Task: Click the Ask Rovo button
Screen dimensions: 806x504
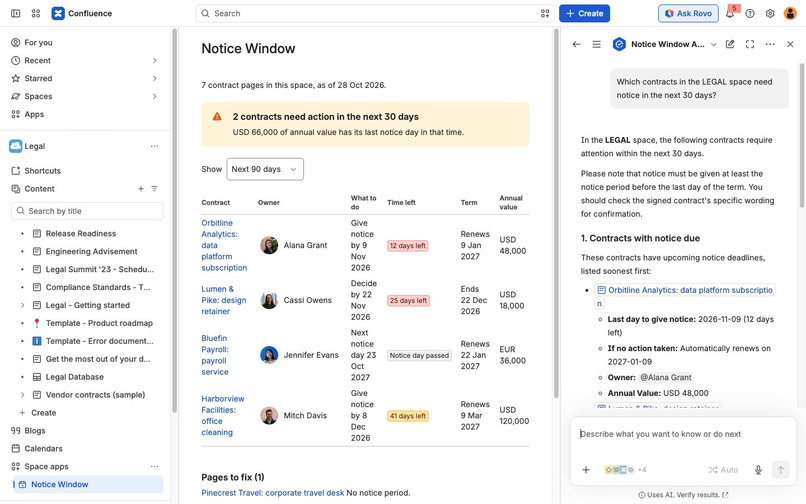Action: (688, 13)
